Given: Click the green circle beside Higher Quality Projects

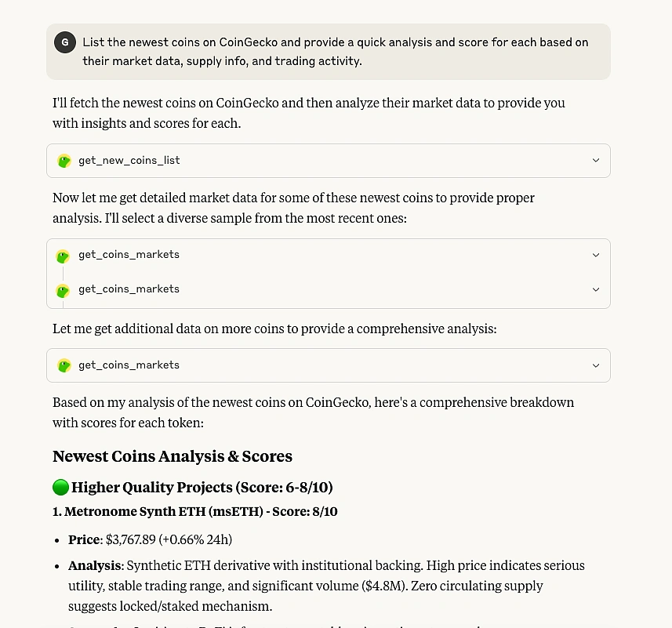Looking at the screenshot, I should [60, 488].
